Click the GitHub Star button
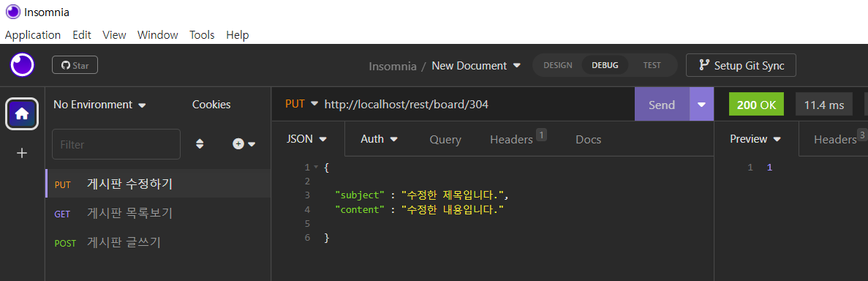Image resolution: width=868 pixels, height=281 pixels. click(x=75, y=65)
